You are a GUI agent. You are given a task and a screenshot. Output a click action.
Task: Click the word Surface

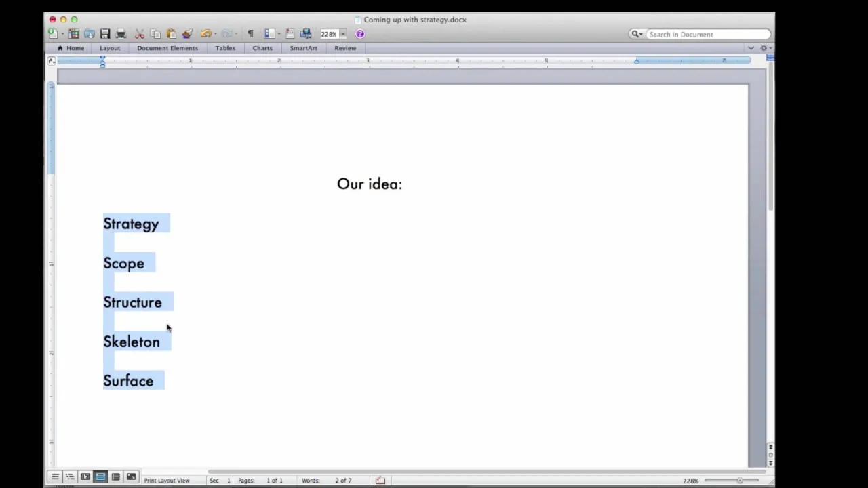(x=128, y=381)
